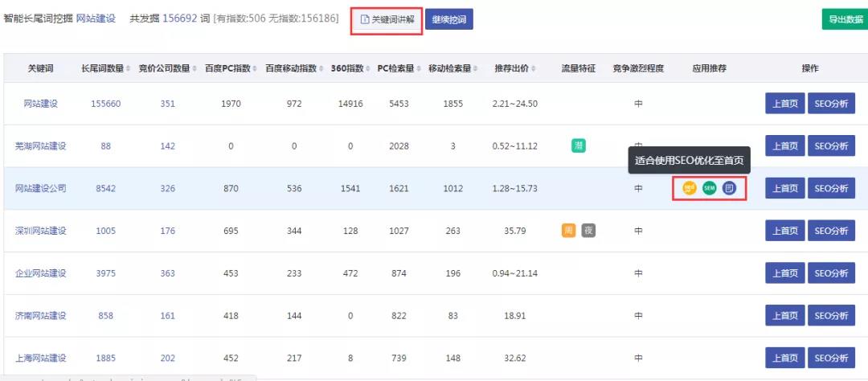The image size is (868, 381).
Task: Click the orange 周 traffic tag
Action: [568, 231]
